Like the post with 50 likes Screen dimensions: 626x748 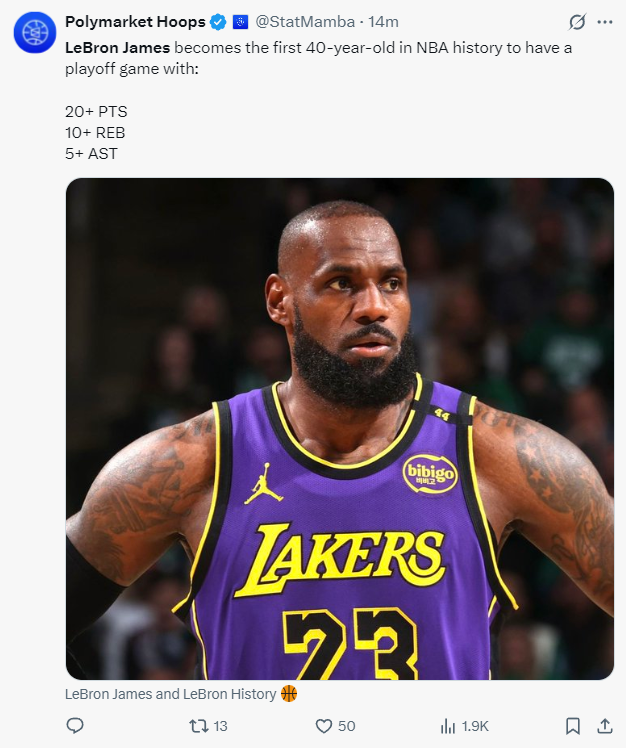(323, 726)
